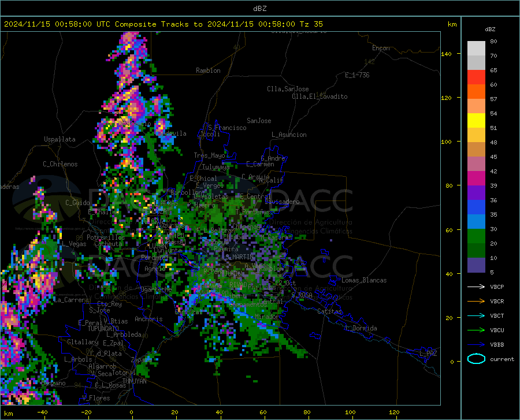Click the TUNUYAN map label
The height and width of the screenshot is (420, 520).
(134, 381)
